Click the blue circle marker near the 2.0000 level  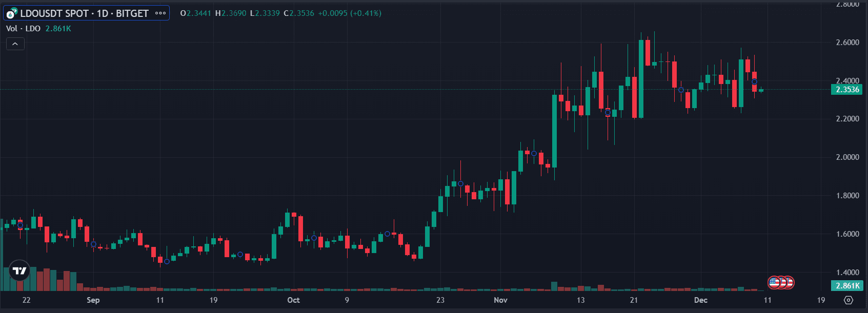pyautogui.click(x=534, y=154)
